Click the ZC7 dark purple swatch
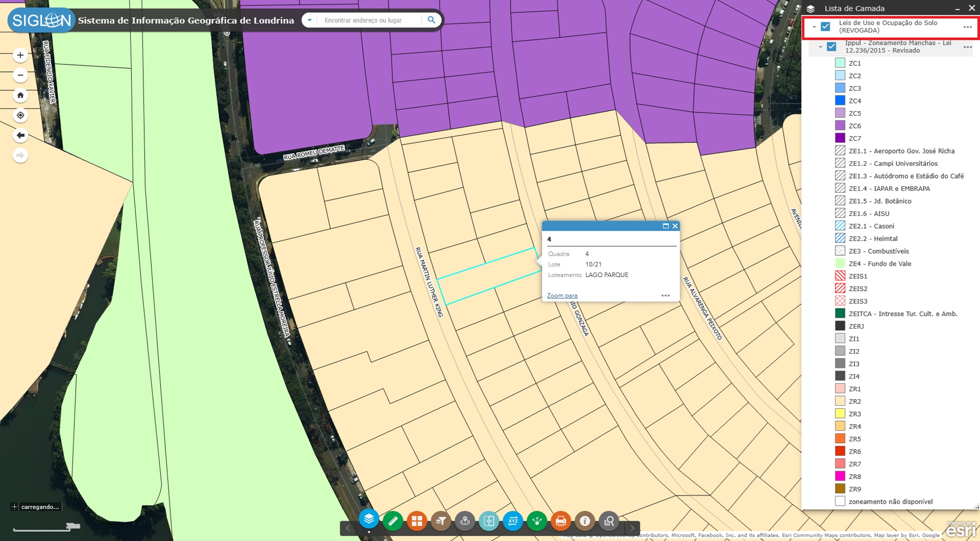This screenshot has width=980, height=541. [x=840, y=138]
